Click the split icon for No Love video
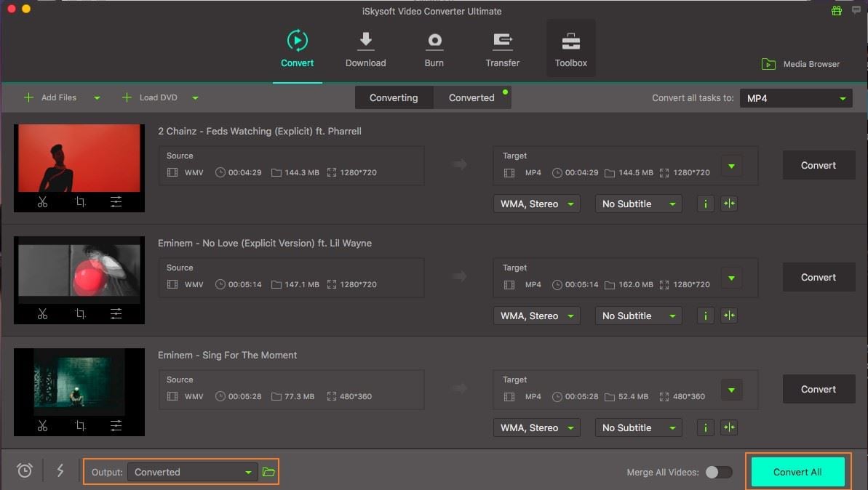 click(x=729, y=316)
